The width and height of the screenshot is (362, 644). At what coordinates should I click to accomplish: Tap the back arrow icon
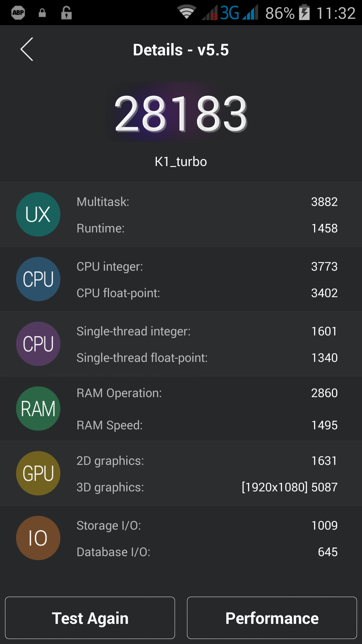click(27, 49)
